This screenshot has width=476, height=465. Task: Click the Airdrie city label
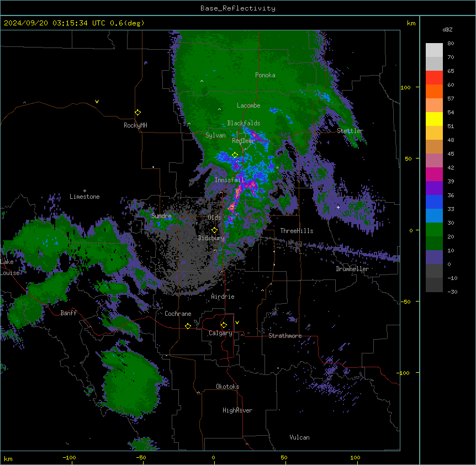(223, 297)
